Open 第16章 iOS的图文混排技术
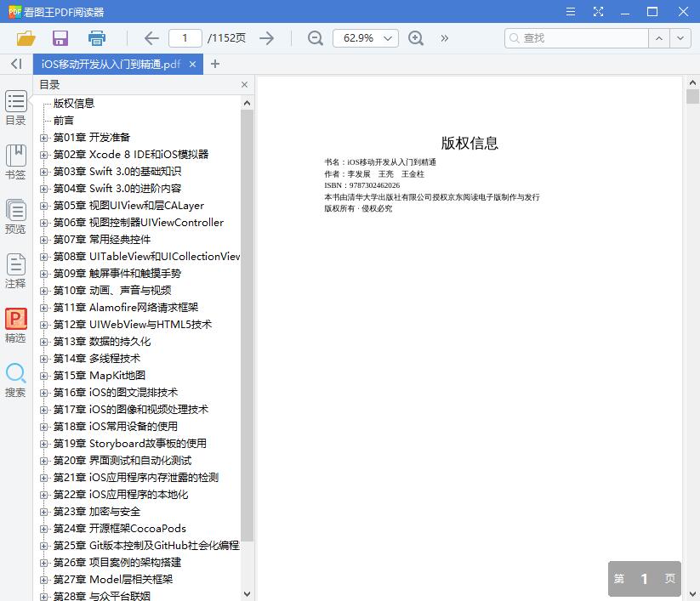This screenshot has height=601, width=700. [x=116, y=392]
